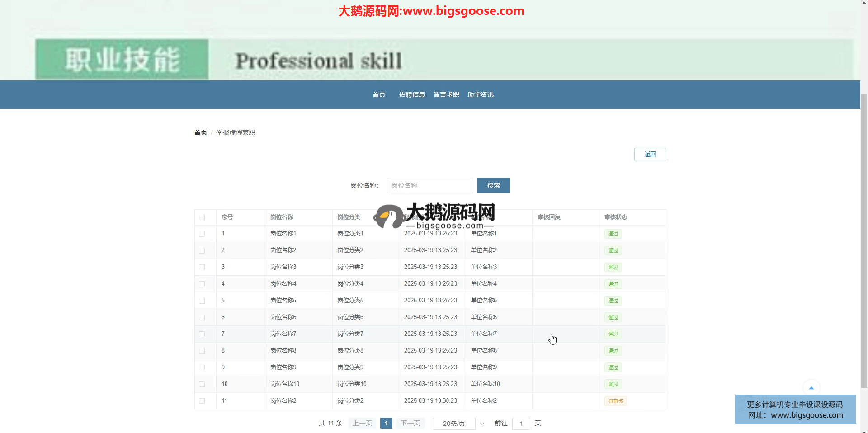Open 留言求职 from the navigation bar
This screenshot has width=868, height=433.
pyautogui.click(x=446, y=94)
